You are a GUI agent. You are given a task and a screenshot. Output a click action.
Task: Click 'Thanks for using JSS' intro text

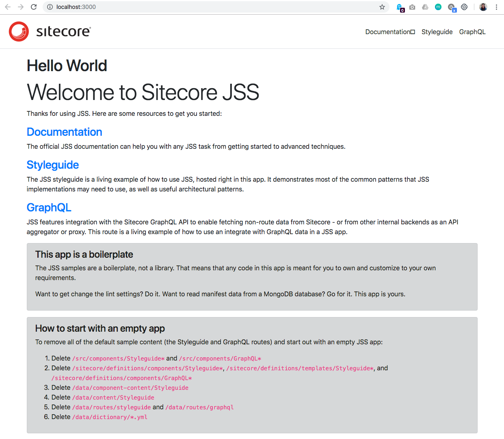click(124, 113)
